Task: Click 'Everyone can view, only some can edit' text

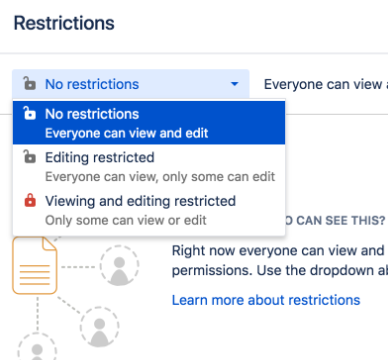Action: tap(160, 177)
